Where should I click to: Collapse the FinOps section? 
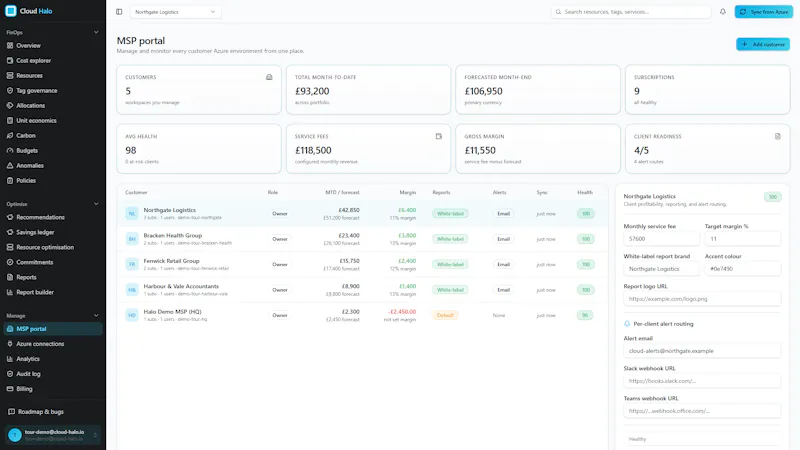pyautogui.click(x=96, y=32)
